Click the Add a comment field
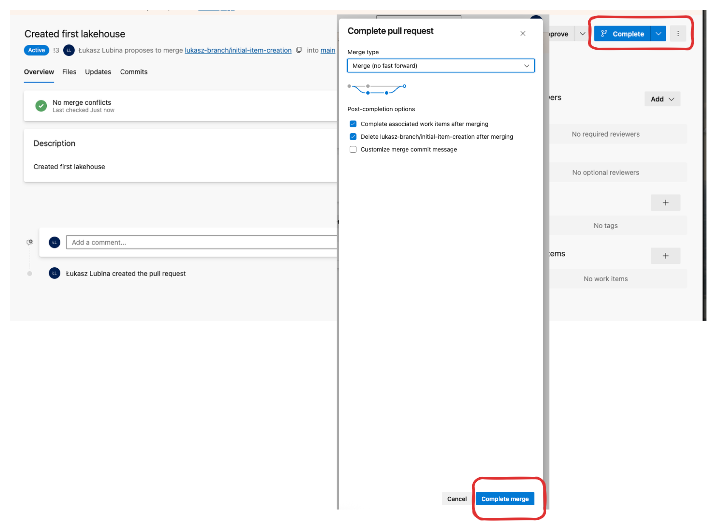Screen dimensions: 716x529 coord(200,242)
